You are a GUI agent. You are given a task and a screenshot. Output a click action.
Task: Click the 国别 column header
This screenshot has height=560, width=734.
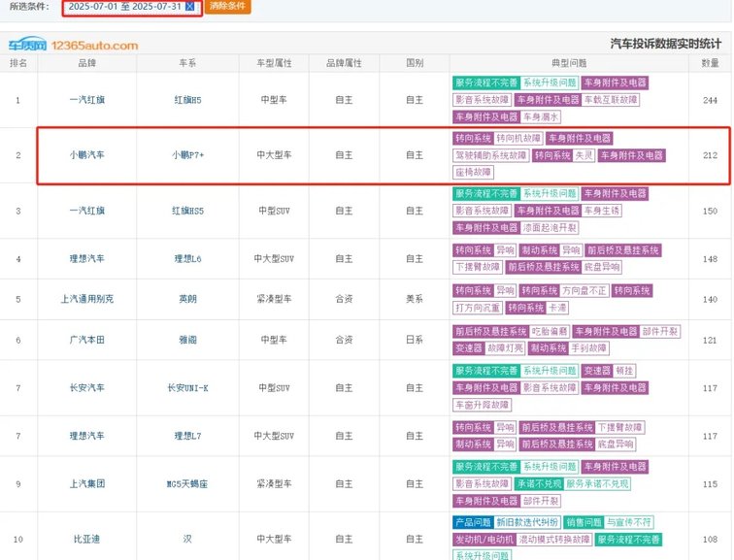415,63
